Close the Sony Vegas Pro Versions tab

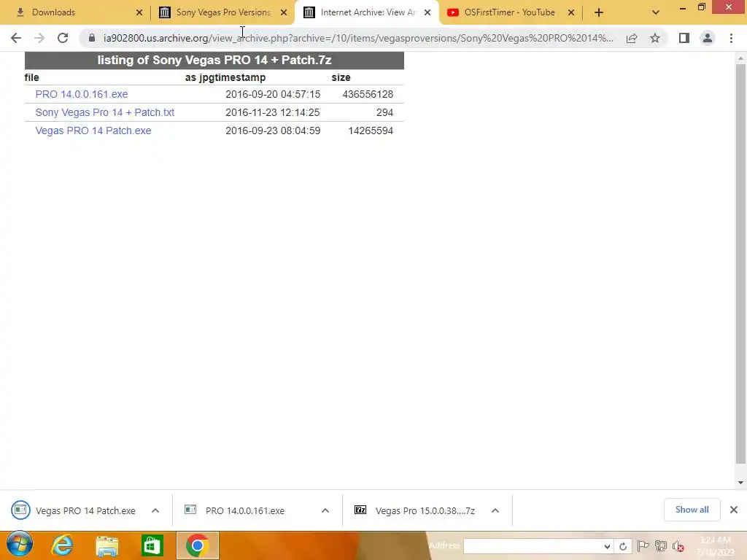click(x=284, y=12)
